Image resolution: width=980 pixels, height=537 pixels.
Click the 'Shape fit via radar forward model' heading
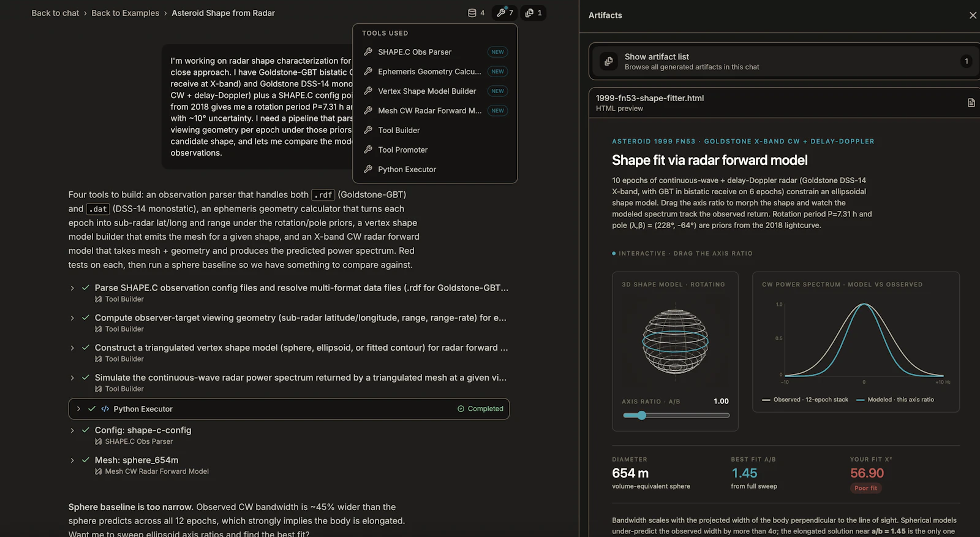pos(709,161)
